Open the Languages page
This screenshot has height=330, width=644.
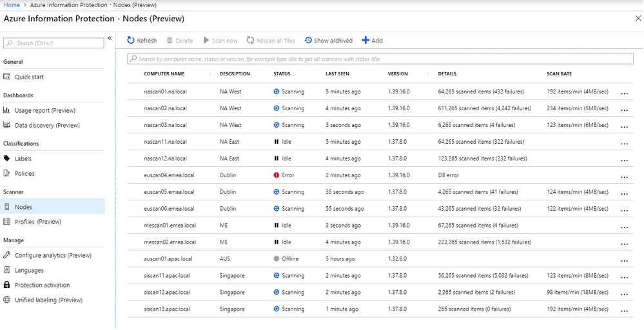point(29,271)
